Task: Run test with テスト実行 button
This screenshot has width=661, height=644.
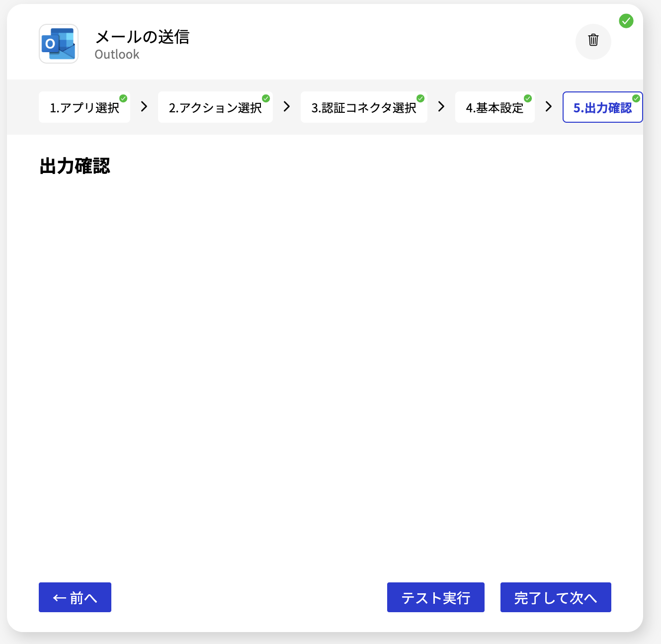Action: coord(436,597)
